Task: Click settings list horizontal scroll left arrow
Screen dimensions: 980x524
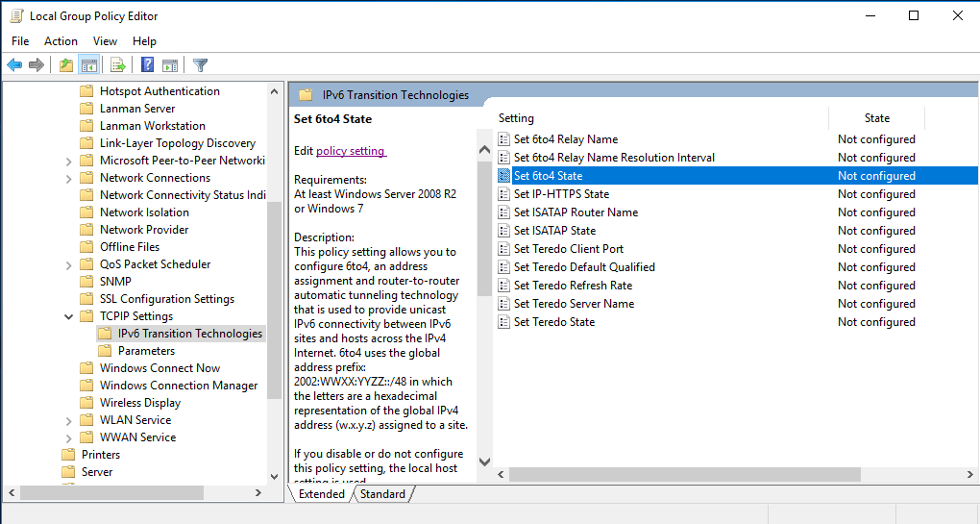Action: point(501,475)
